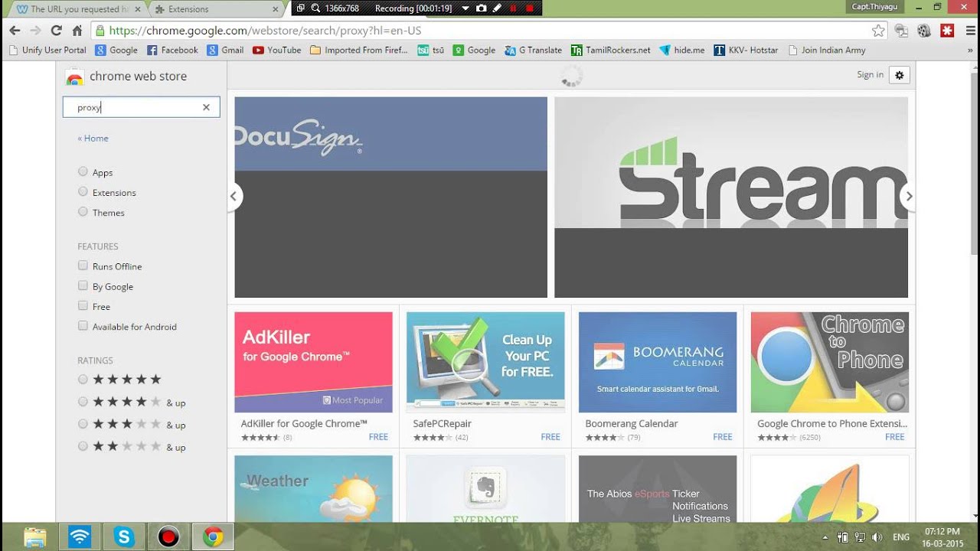Image resolution: width=980 pixels, height=551 pixels.
Task: Open the G Translate bookmark
Action: tap(533, 50)
